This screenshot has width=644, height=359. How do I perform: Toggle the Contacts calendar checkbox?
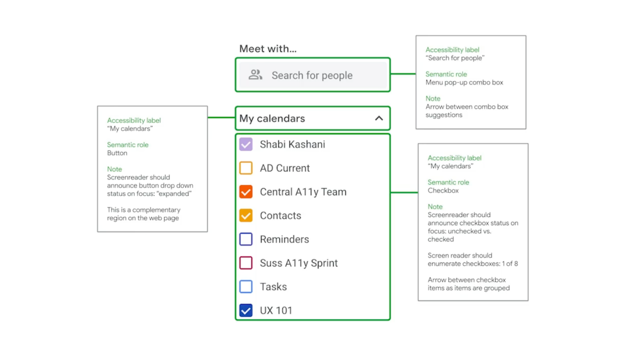(246, 215)
